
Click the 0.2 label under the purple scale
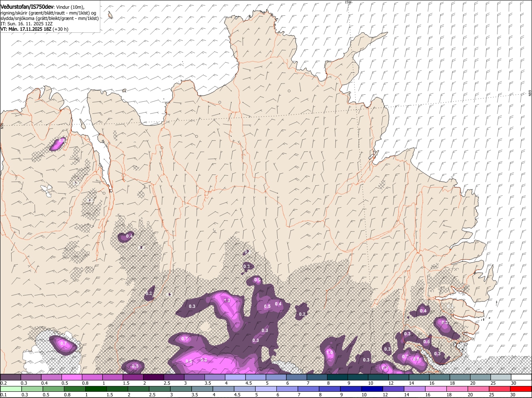click(x=3, y=383)
